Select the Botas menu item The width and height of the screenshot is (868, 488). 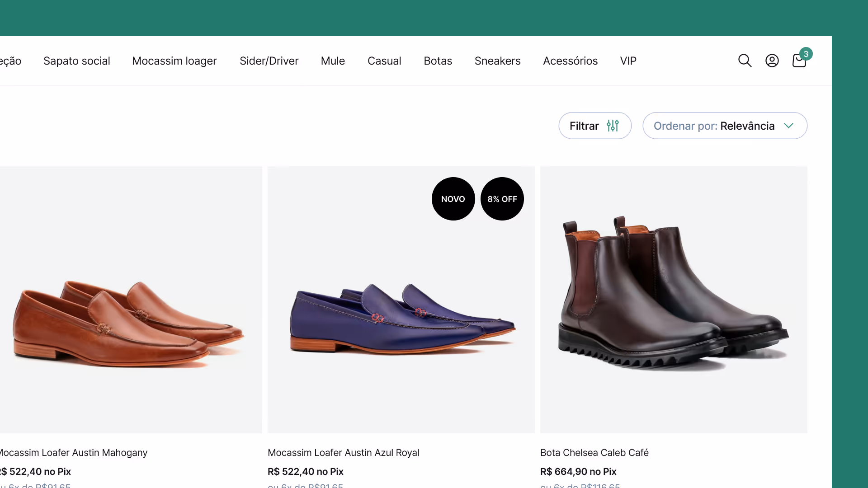[x=438, y=61]
